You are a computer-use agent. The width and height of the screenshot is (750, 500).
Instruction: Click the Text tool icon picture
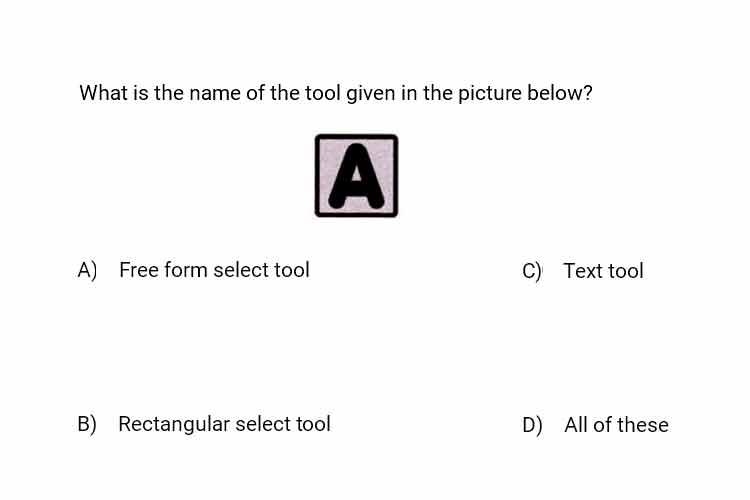pos(356,176)
